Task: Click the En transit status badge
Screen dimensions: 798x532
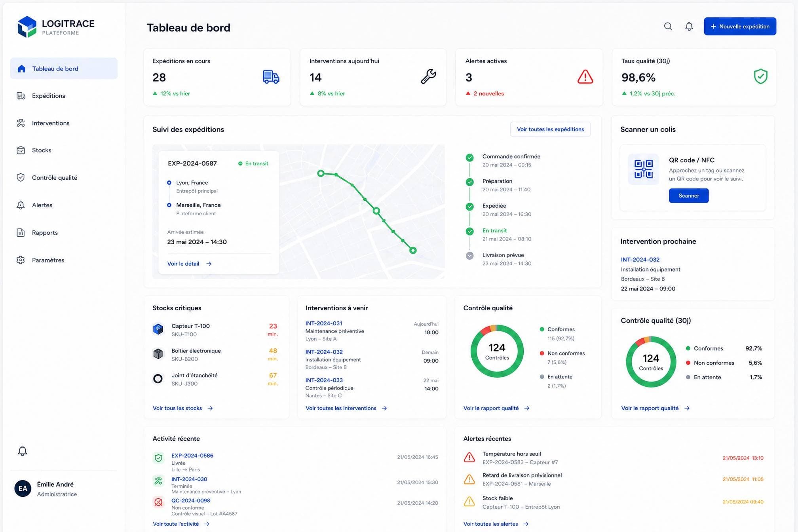Action: (x=253, y=163)
